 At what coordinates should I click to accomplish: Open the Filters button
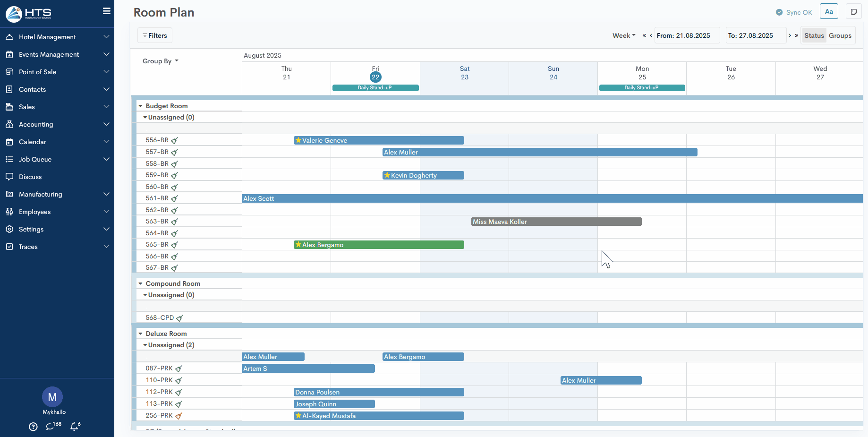[x=155, y=35]
